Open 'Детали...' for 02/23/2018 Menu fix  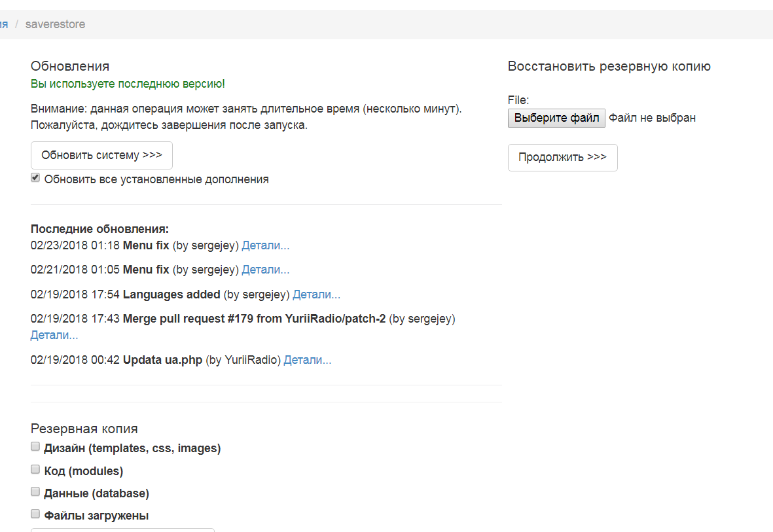(x=266, y=246)
